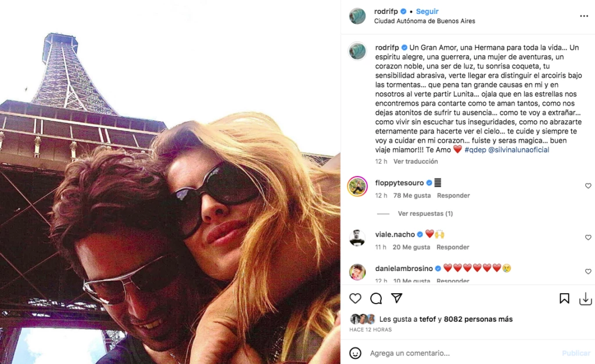View the 8082 personas más likes list

478,319
